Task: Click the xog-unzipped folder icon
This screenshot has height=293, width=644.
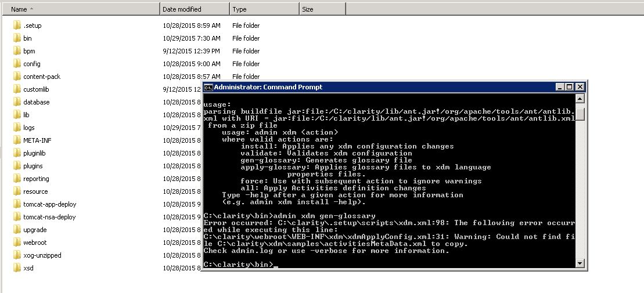Action: point(17,255)
